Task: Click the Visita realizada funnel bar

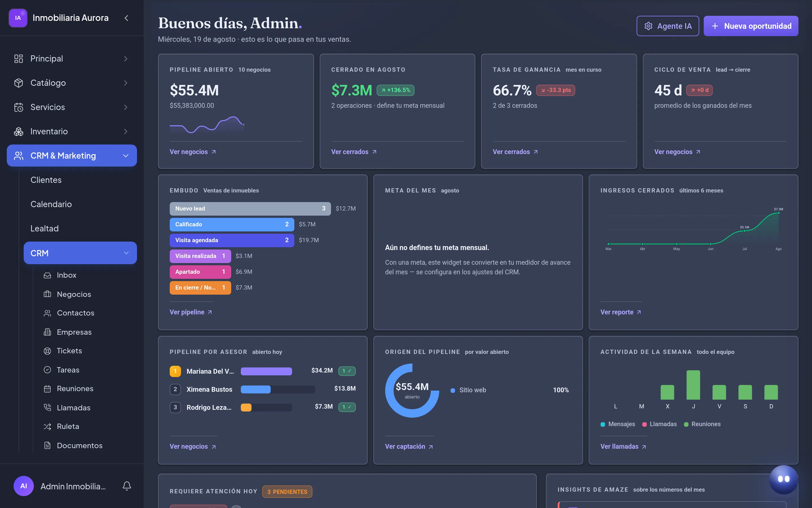Action: point(200,256)
